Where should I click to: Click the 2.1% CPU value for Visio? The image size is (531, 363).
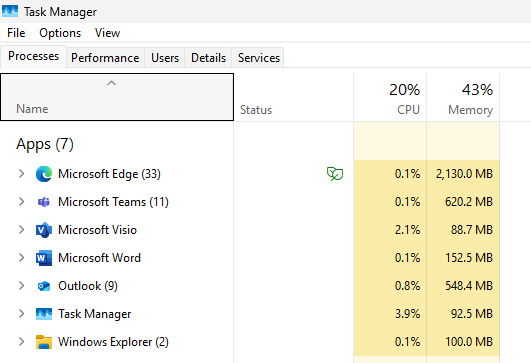tap(407, 230)
